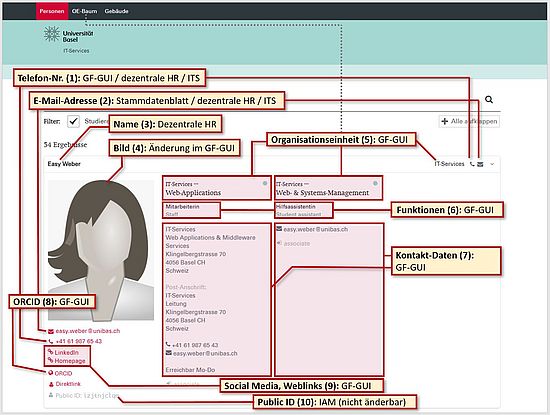This screenshot has height=415, width=550.
Task: Click the Homepage chain icon
Action: [x=51, y=360]
